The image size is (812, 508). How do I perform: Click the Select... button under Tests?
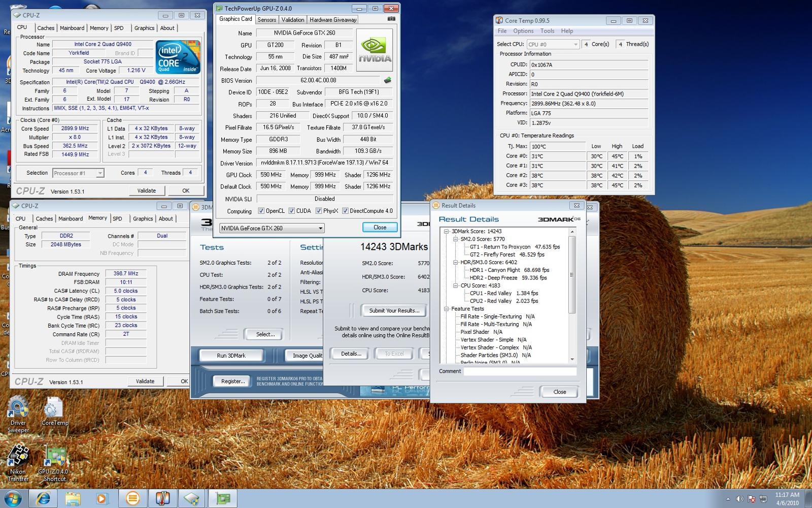coord(265,334)
